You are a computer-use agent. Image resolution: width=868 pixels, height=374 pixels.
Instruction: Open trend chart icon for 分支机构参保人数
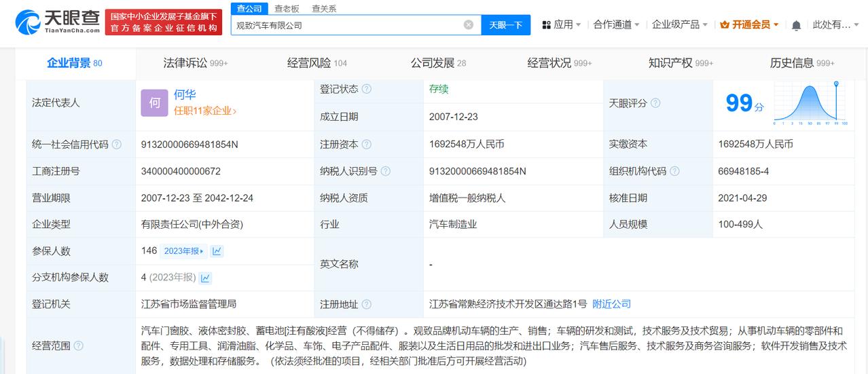pyautogui.click(x=205, y=278)
